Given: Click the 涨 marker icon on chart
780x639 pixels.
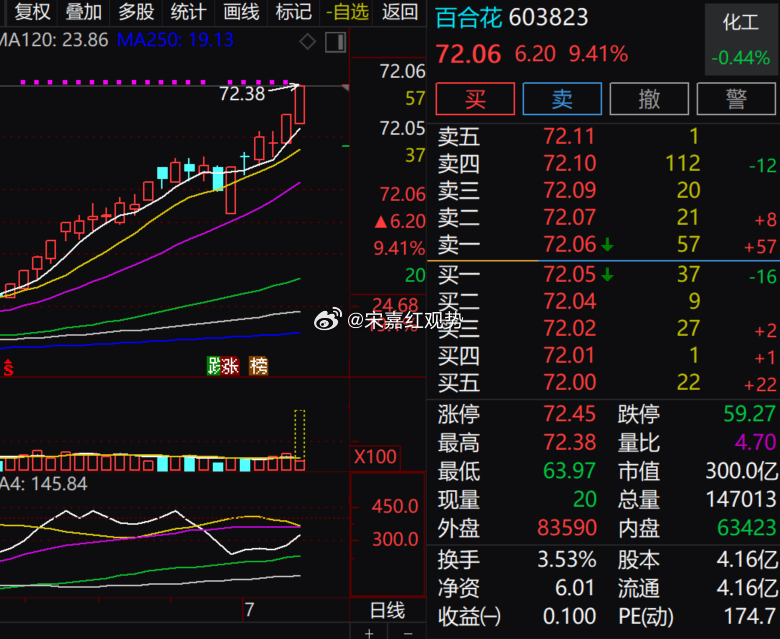Looking at the screenshot, I should pyautogui.click(x=230, y=366).
